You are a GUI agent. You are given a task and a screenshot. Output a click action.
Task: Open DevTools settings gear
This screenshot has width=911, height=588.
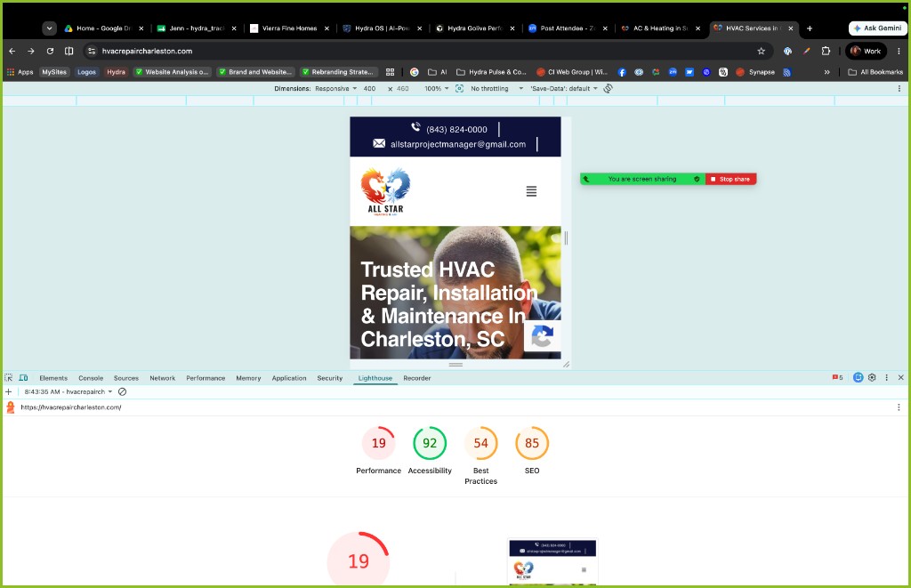click(x=872, y=378)
